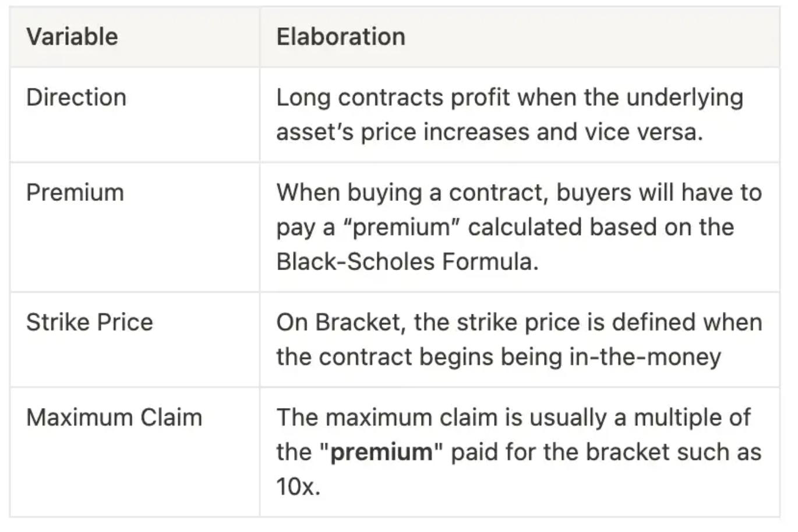Click the bold "premium" word

pyautogui.click(x=381, y=452)
